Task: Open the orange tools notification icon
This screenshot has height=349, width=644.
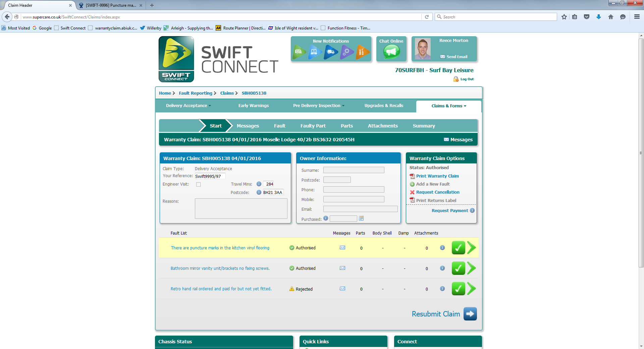Action: point(363,52)
